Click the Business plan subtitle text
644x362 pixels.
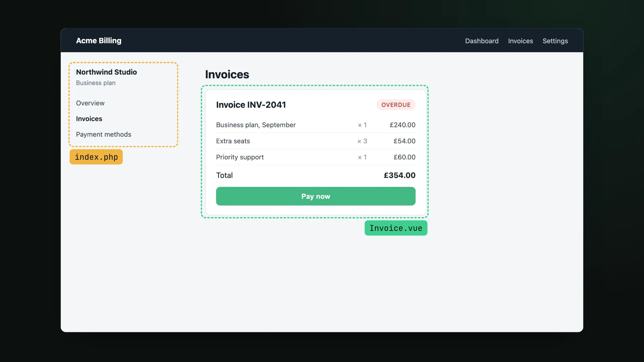point(96,83)
